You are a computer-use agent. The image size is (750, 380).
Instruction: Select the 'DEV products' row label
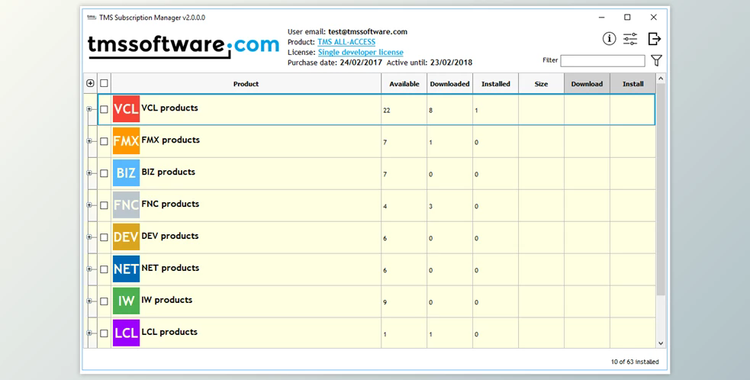tap(170, 236)
